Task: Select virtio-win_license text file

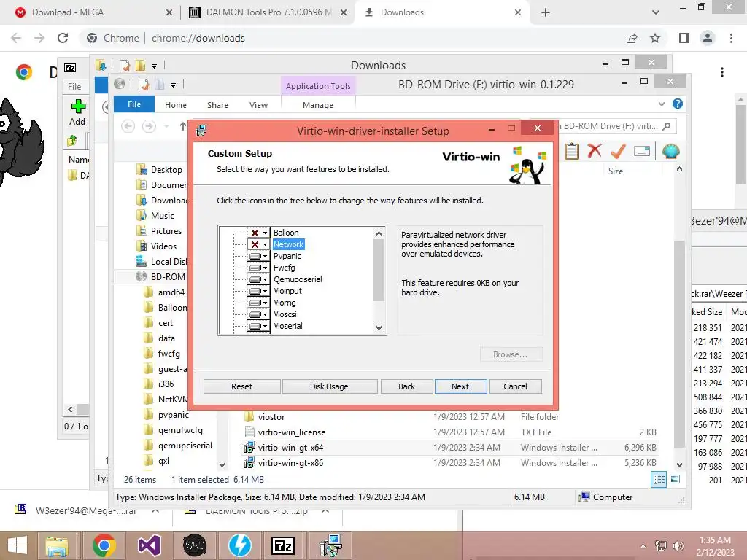Action: (x=449, y=432)
